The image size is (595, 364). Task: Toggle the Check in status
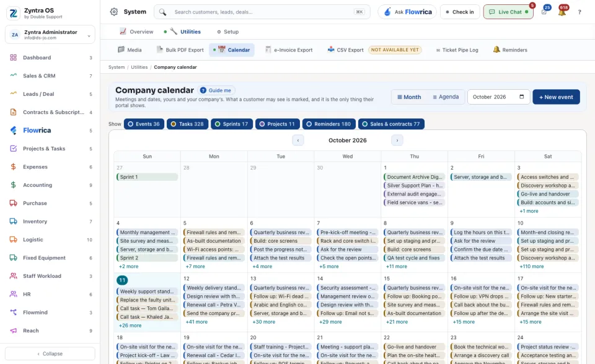coord(460,12)
